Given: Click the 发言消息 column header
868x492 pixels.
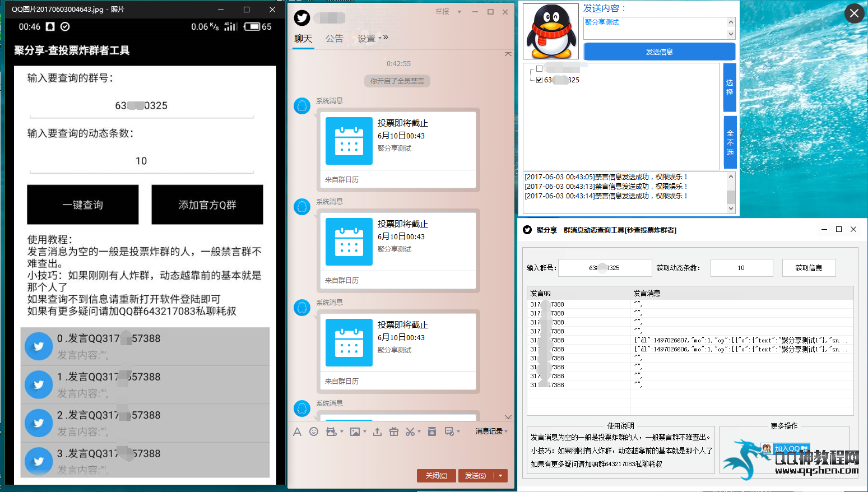Looking at the screenshot, I should click(x=742, y=293).
